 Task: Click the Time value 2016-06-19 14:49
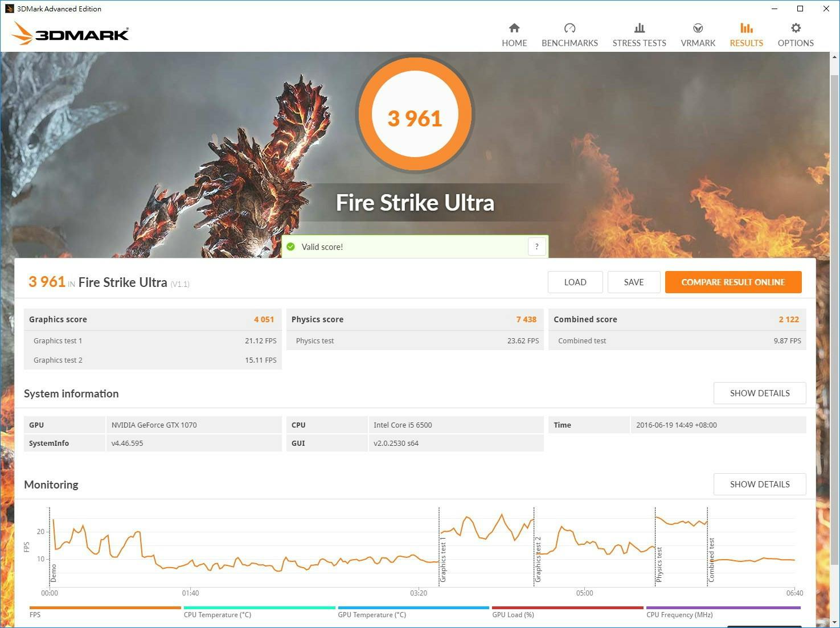click(676, 425)
